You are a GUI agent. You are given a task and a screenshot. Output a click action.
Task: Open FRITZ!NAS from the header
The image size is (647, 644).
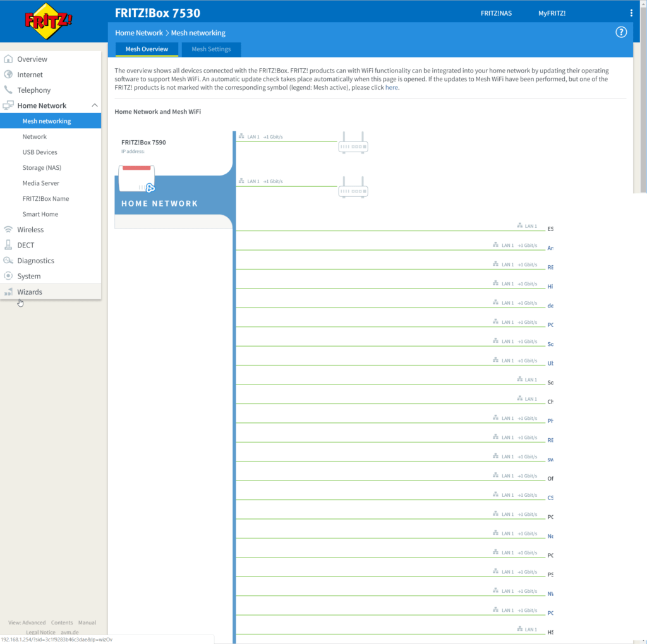point(496,13)
